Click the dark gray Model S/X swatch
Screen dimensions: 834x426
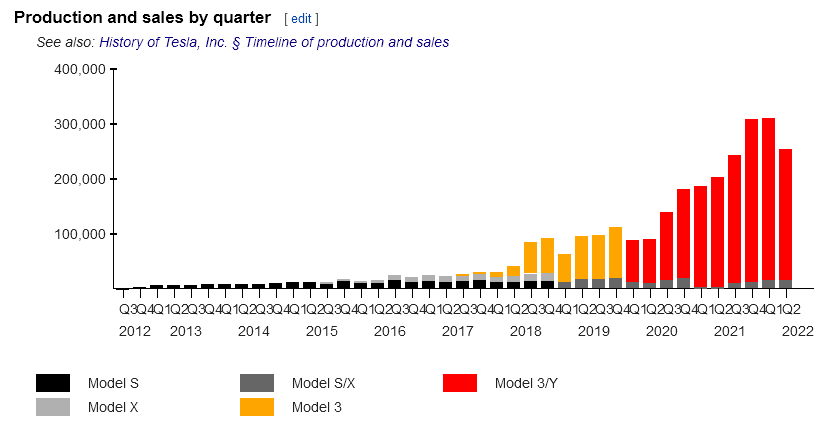point(257,383)
